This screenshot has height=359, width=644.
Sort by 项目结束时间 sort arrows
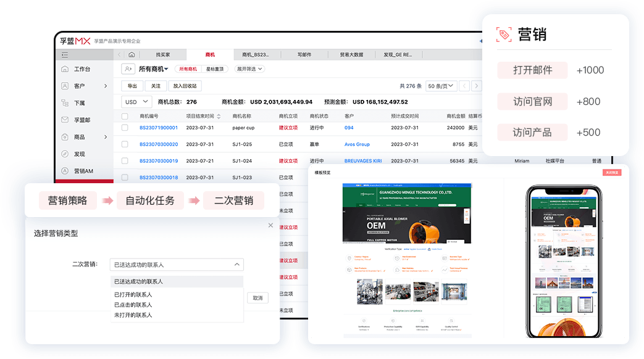point(218,116)
